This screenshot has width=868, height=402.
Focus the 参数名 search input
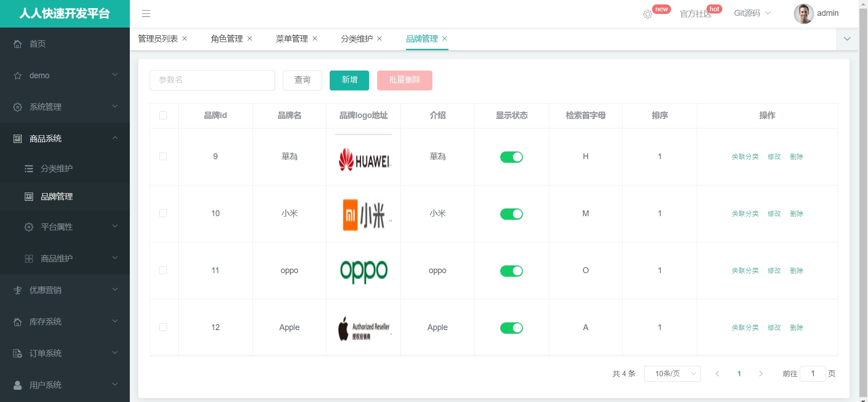coord(212,80)
